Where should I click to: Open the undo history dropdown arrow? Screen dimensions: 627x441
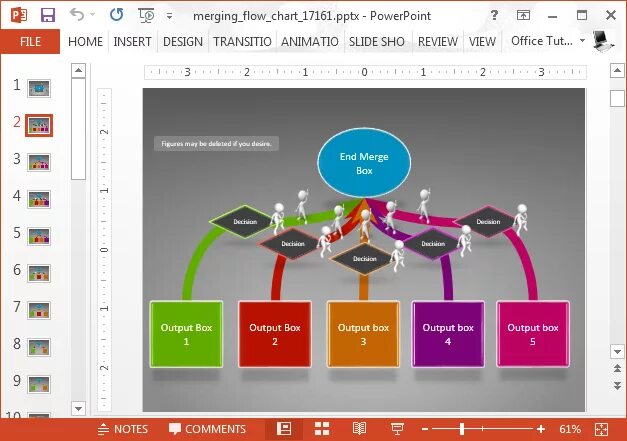pyautogui.click(x=93, y=15)
